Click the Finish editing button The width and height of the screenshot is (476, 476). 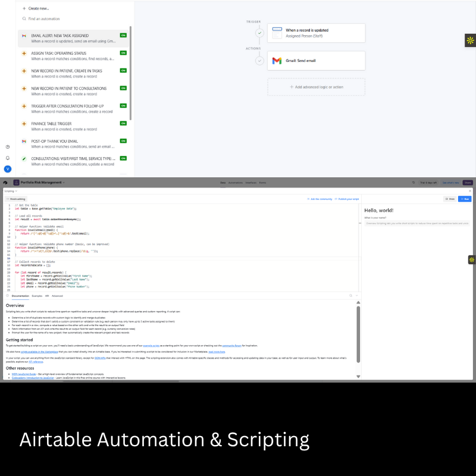(x=16, y=199)
